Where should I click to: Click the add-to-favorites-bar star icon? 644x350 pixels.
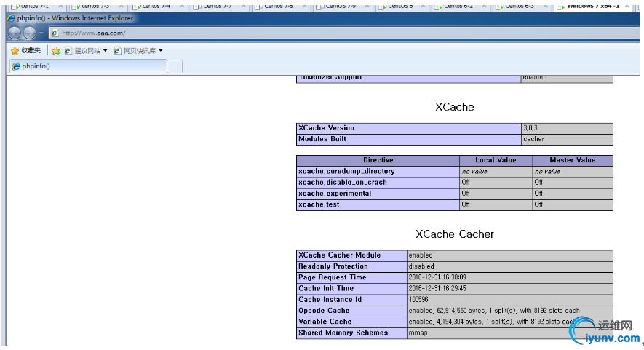56,50
